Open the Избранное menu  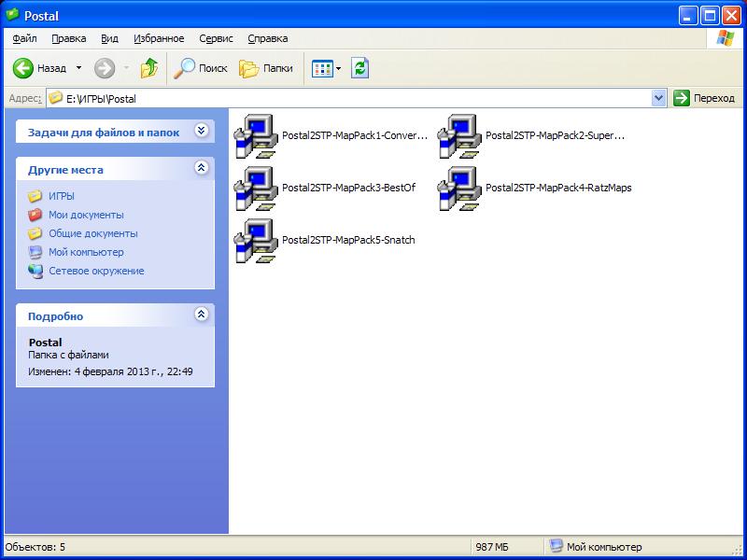pos(159,38)
